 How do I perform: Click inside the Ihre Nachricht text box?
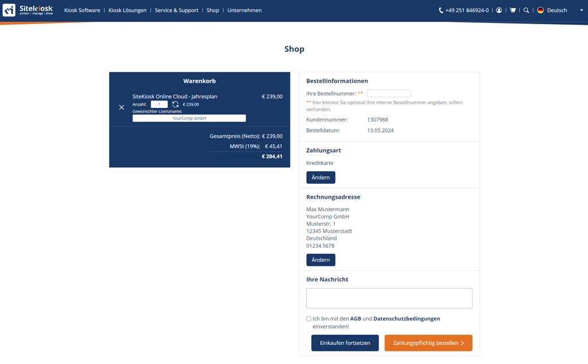pyautogui.click(x=389, y=298)
